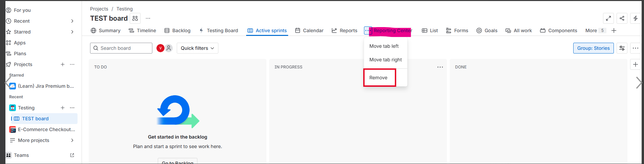Open the Quick filters dropdown
The height and width of the screenshot is (164, 644).
pos(197,48)
